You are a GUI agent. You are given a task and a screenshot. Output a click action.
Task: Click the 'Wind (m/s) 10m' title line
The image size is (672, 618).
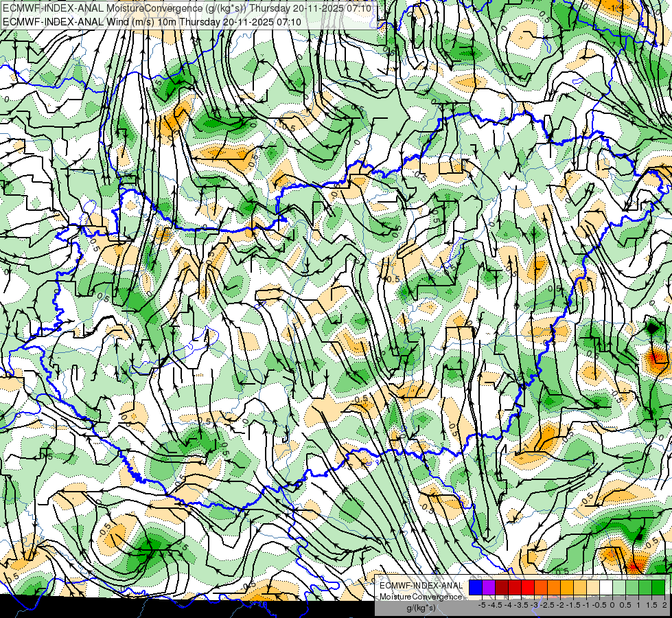click(152, 22)
